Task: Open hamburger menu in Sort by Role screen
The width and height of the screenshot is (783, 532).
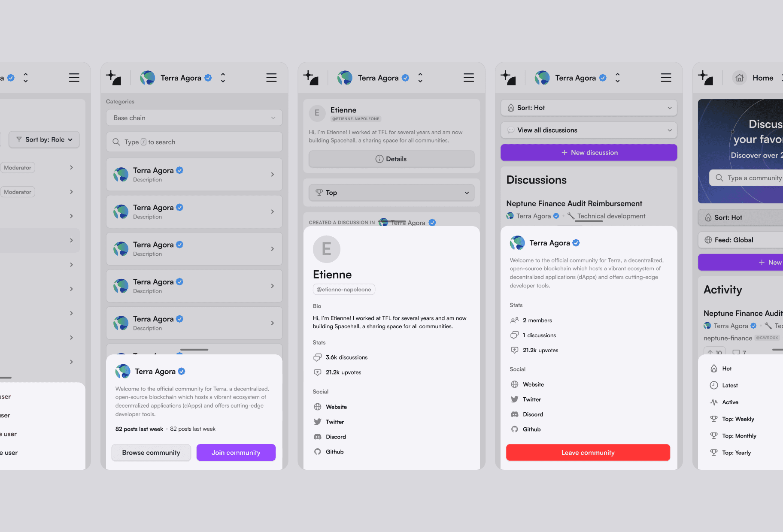Action: [74, 78]
